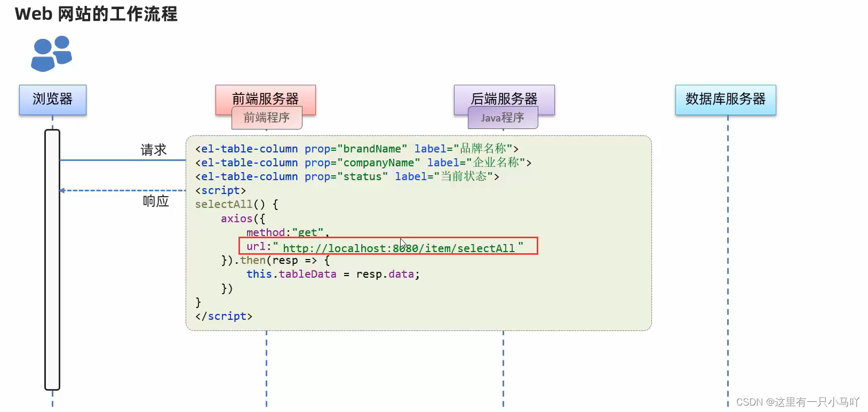Click the Java程序 label box

[503, 118]
